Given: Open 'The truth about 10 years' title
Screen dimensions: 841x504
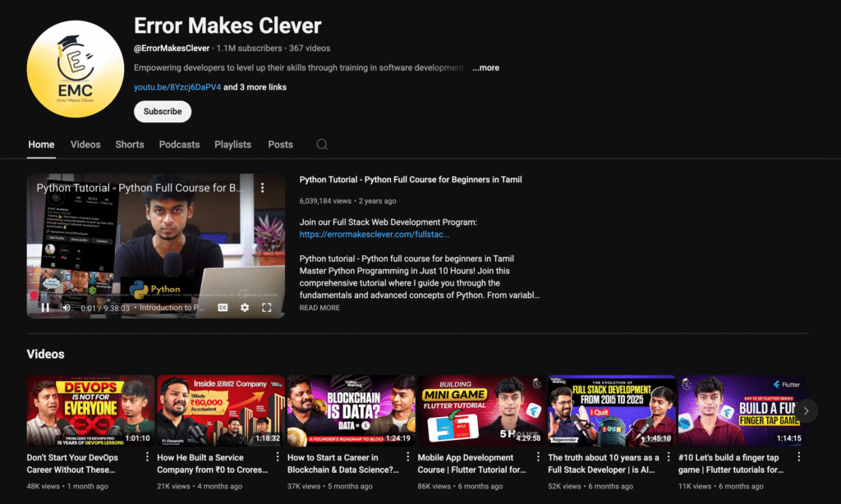Looking at the screenshot, I should click(604, 463).
